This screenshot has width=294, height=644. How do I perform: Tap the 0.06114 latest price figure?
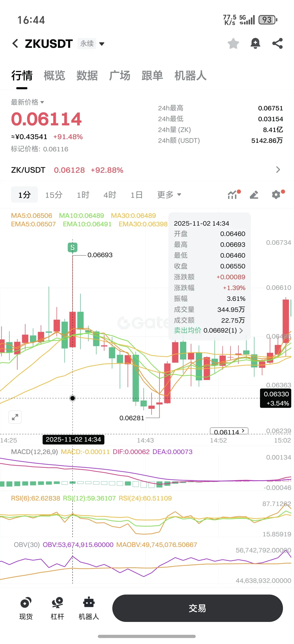tap(46, 119)
